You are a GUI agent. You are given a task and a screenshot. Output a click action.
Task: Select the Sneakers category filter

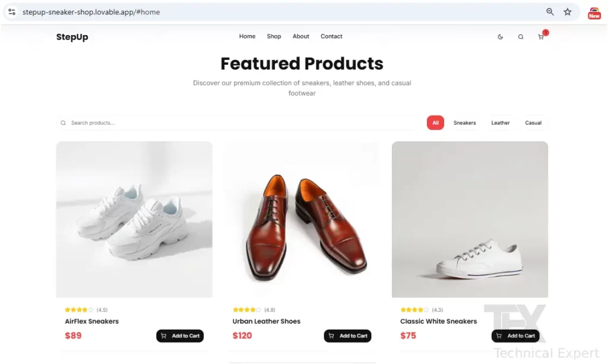[464, 123]
